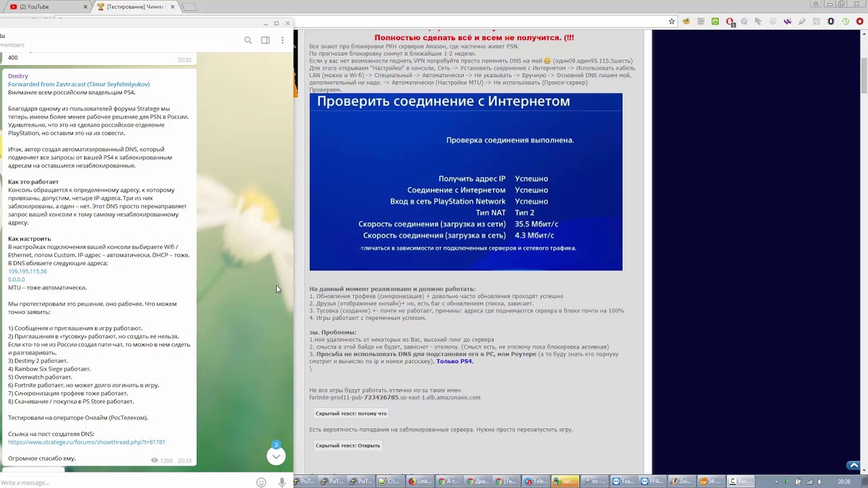Image resolution: width=868 pixels, height=488 pixels.
Task: Search in the Telegram chat
Action: click(x=248, y=41)
